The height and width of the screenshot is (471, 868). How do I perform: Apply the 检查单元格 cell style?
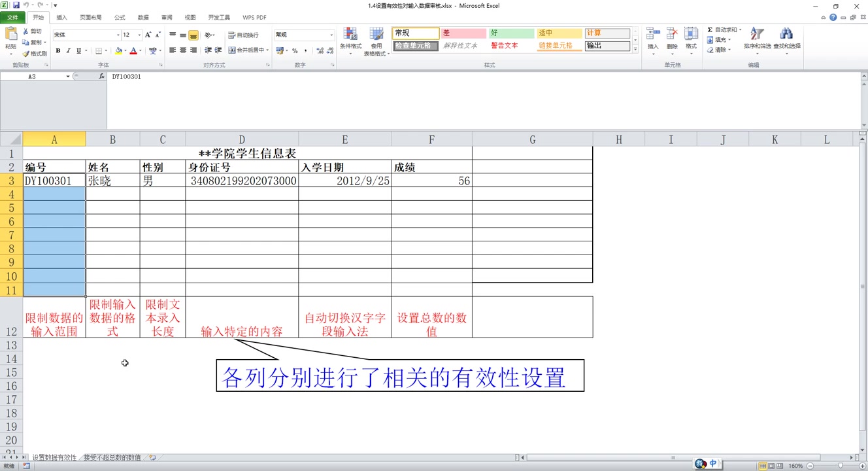coord(415,46)
